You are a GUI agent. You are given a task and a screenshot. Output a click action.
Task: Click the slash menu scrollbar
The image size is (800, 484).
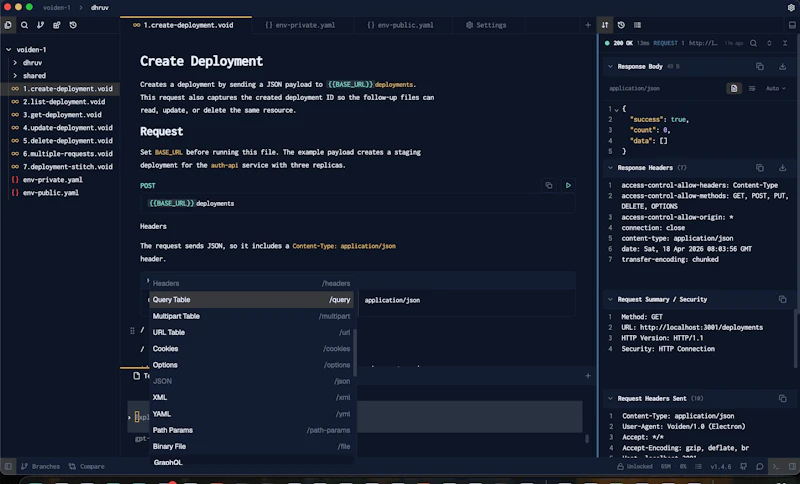[355, 353]
